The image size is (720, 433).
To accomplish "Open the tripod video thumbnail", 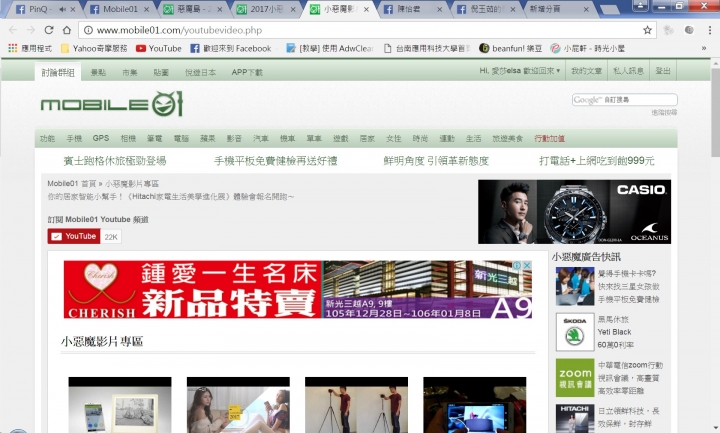I will 356,405.
